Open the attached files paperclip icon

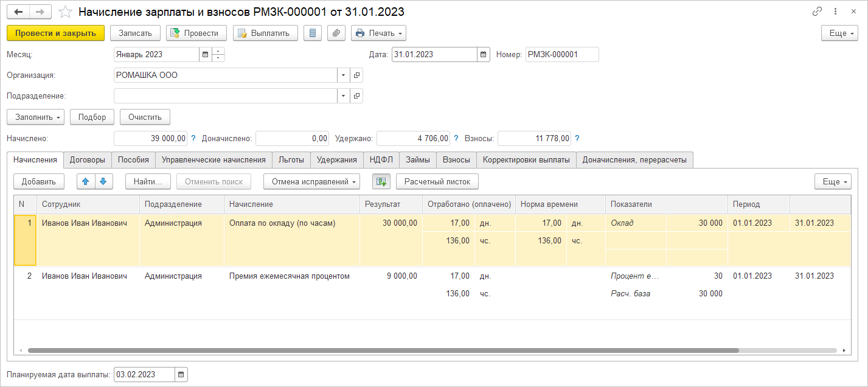(x=336, y=33)
